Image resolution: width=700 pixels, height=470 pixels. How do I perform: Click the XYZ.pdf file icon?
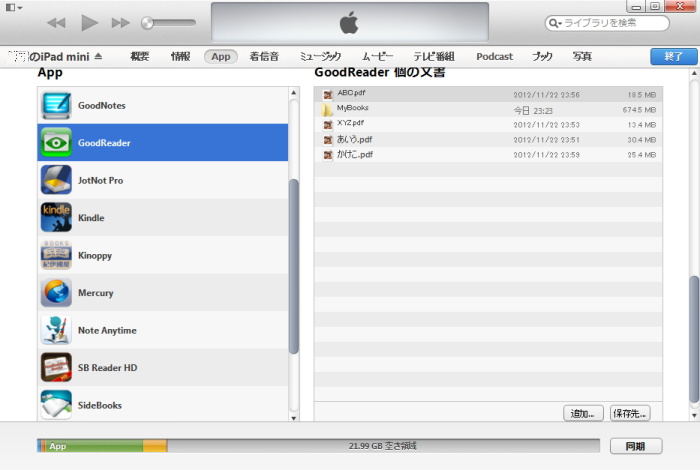pyautogui.click(x=328, y=125)
